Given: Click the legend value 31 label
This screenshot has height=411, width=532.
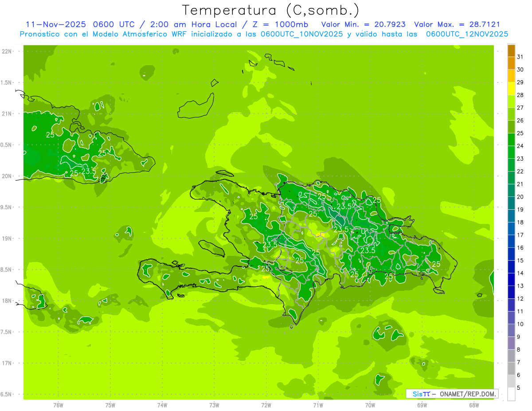Looking at the screenshot, I should pos(520,57).
